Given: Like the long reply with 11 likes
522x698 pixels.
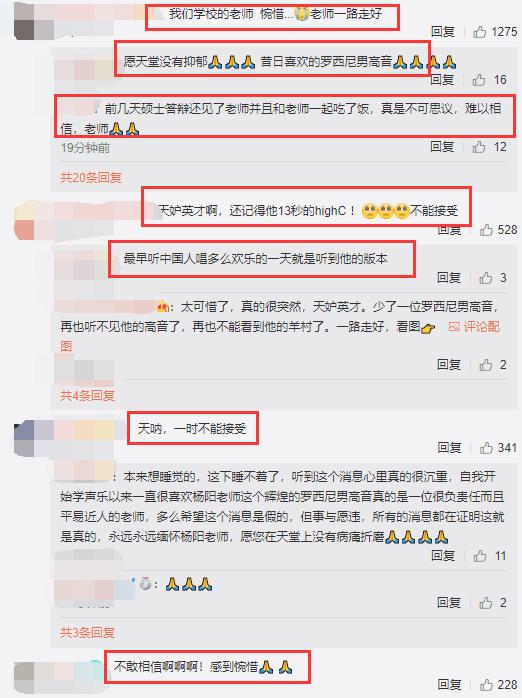Looking at the screenshot, I should [480, 556].
